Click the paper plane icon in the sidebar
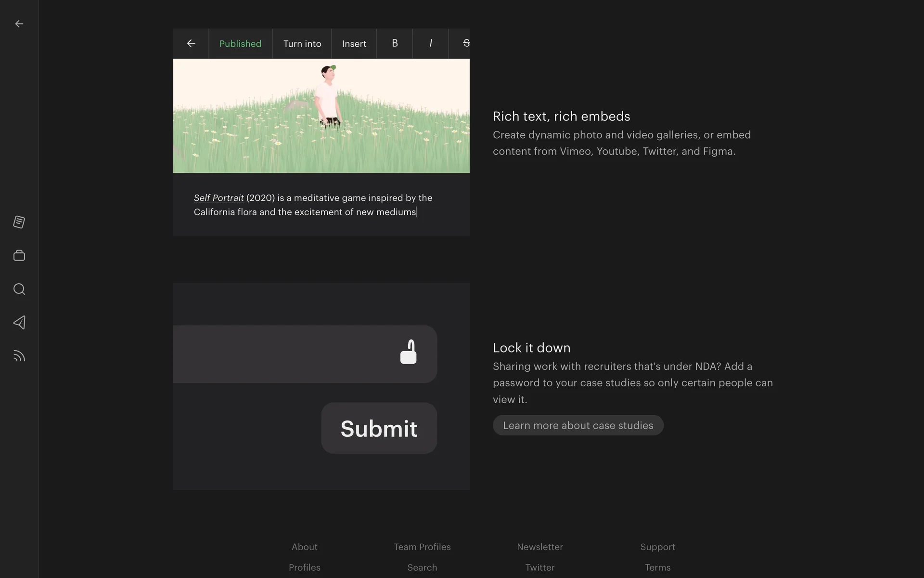The height and width of the screenshot is (578, 924). 19,323
